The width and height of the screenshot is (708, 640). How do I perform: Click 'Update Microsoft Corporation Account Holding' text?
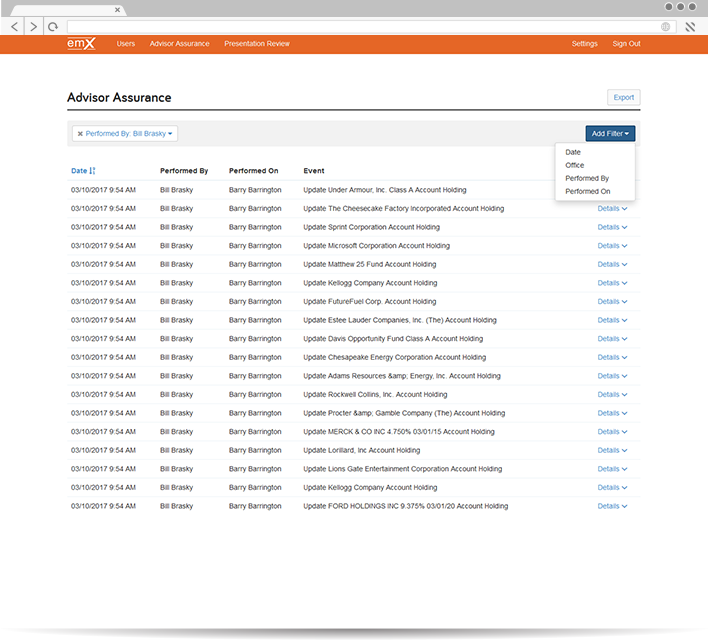click(x=377, y=246)
